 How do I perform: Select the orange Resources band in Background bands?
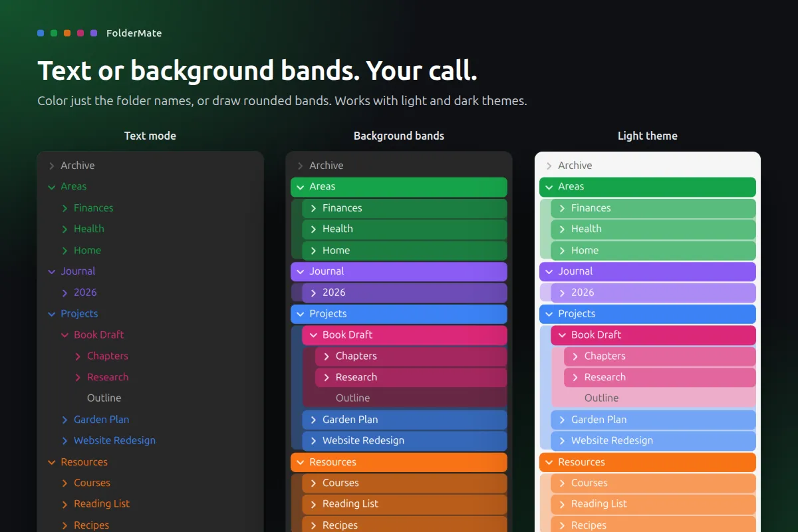click(399, 462)
